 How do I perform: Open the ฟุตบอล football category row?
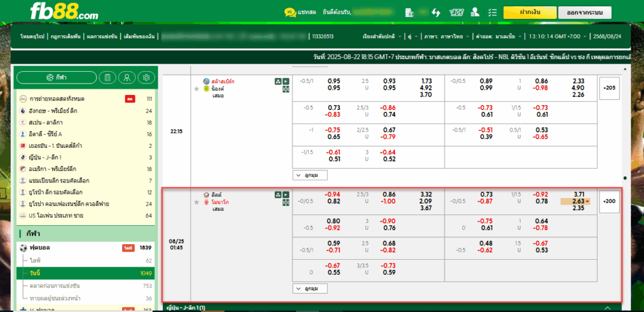pos(86,248)
